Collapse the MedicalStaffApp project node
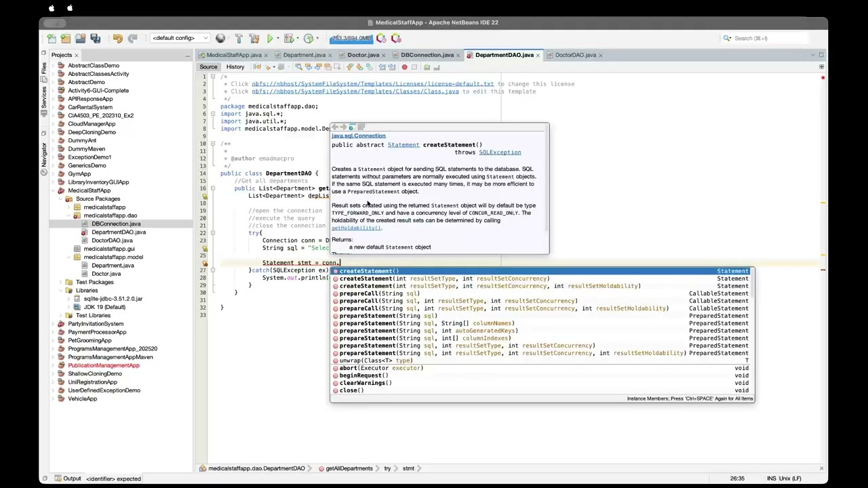 [54, 190]
